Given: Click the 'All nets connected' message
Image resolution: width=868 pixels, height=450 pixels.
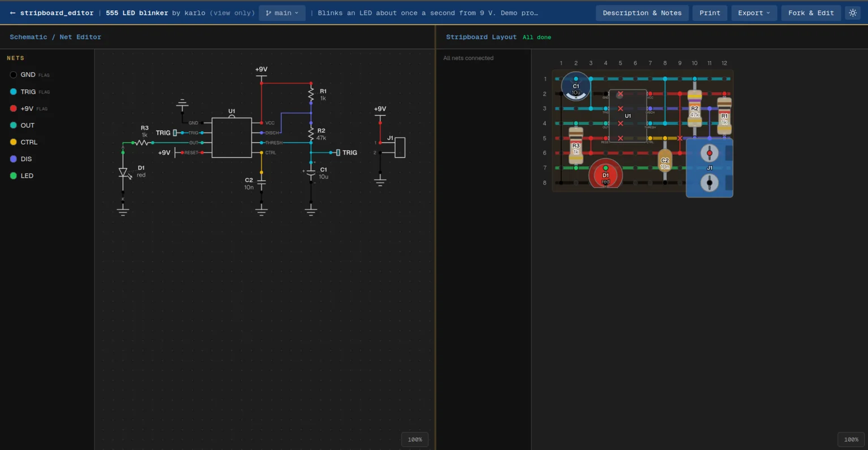Looking at the screenshot, I should click(468, 58).
